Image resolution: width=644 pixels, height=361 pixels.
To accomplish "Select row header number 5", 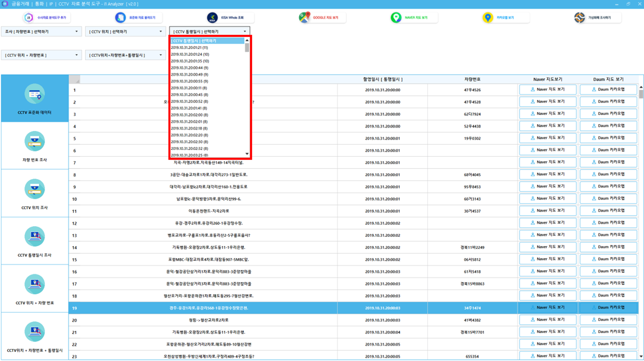I will click(75, 139).
